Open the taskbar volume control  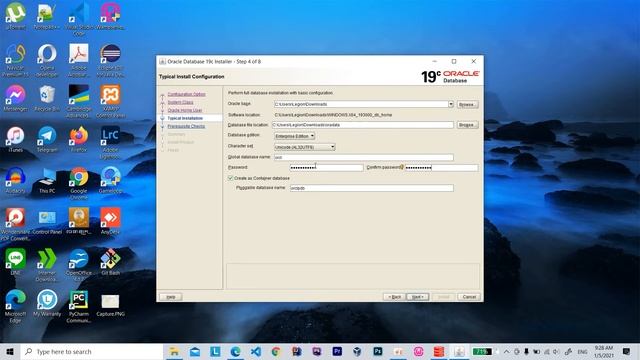[x=556, y=351]
